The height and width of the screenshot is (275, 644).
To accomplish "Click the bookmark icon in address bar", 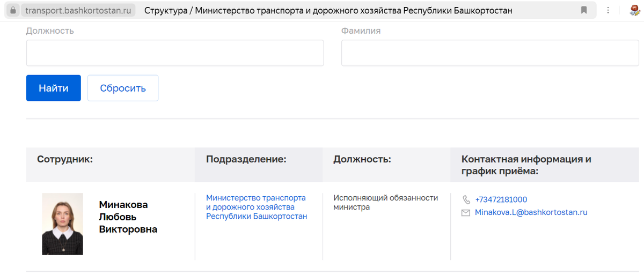I will tap(584, 10).
